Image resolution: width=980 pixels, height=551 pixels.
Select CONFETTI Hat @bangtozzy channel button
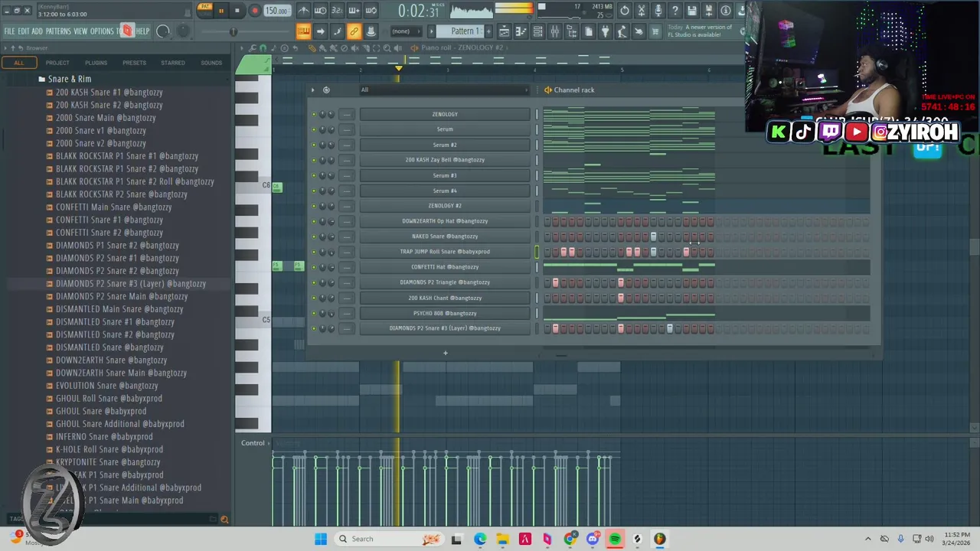(x=445, y=267)
